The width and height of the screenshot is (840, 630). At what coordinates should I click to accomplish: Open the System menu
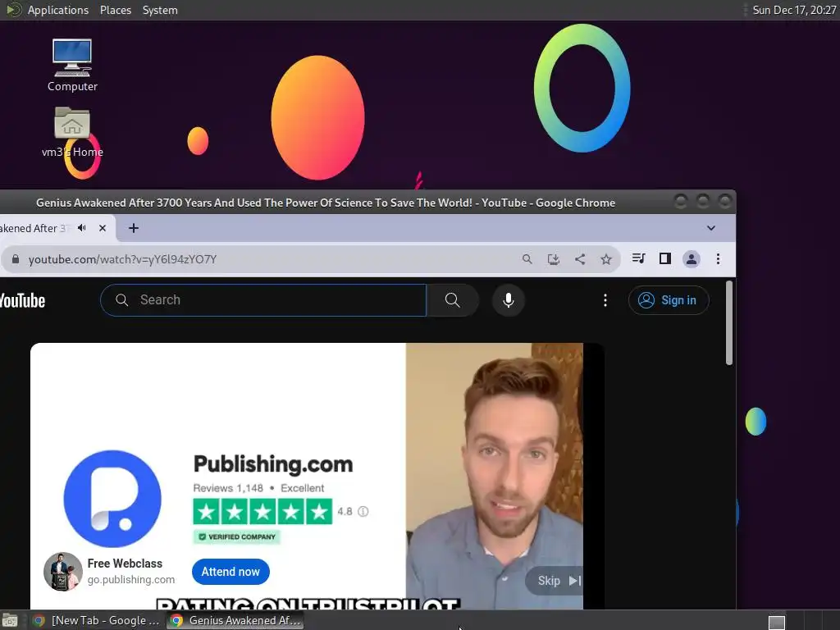point(160,10)
